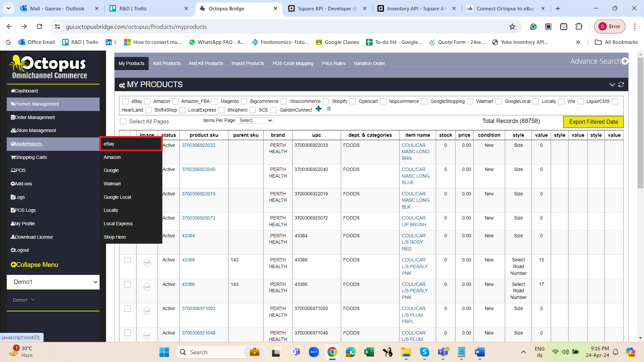Viewport: 644px width, 362px height.
Task: Open the Grammarly extension icon
Action: [533, 26]
